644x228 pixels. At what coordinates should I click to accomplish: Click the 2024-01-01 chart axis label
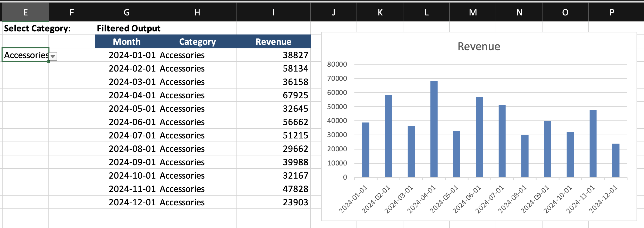point(353,199)
